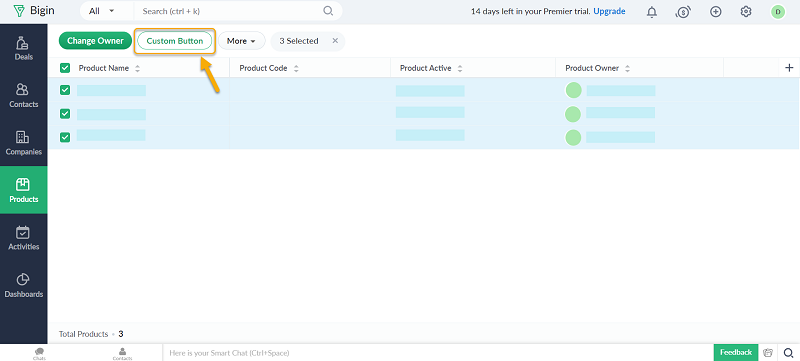Expand the More dropdown button
800x361 pixels.
[241, 41]
